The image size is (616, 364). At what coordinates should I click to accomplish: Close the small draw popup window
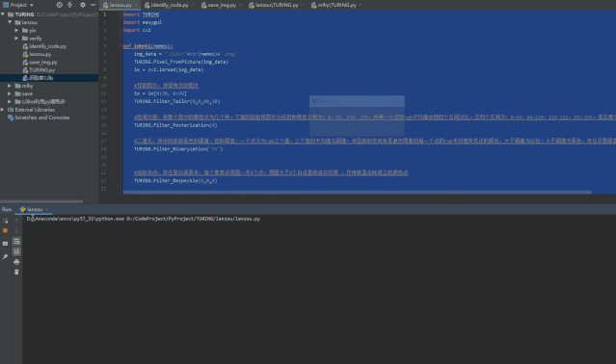pos(395,101)
